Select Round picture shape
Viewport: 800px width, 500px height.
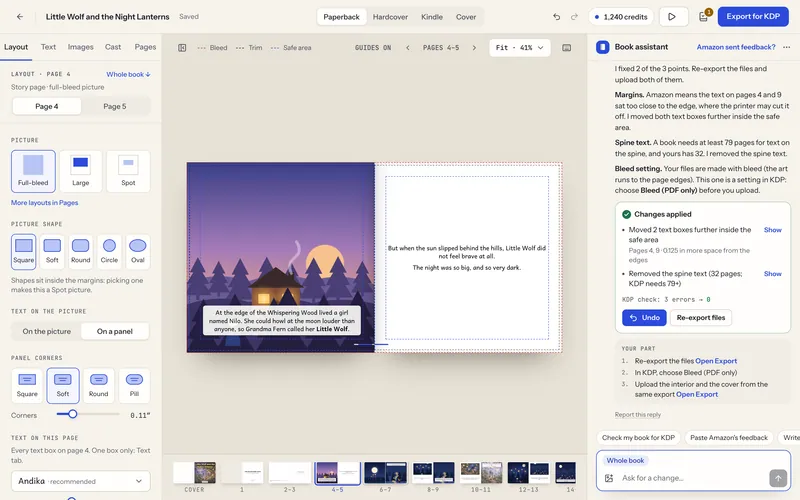point(81,252)
